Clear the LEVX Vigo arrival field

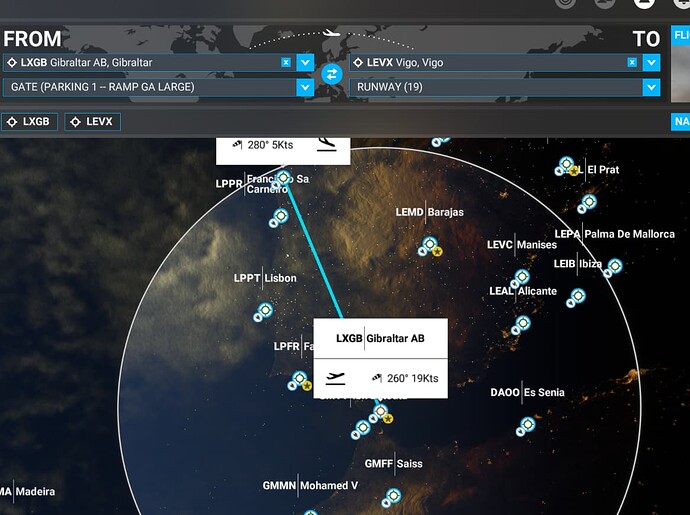(632, 63)
